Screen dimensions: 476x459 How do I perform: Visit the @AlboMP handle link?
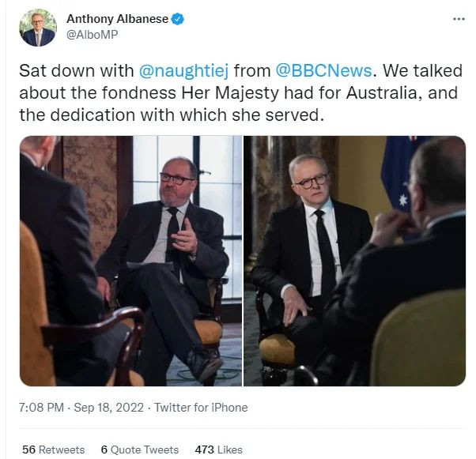click(x=92, y=35)
